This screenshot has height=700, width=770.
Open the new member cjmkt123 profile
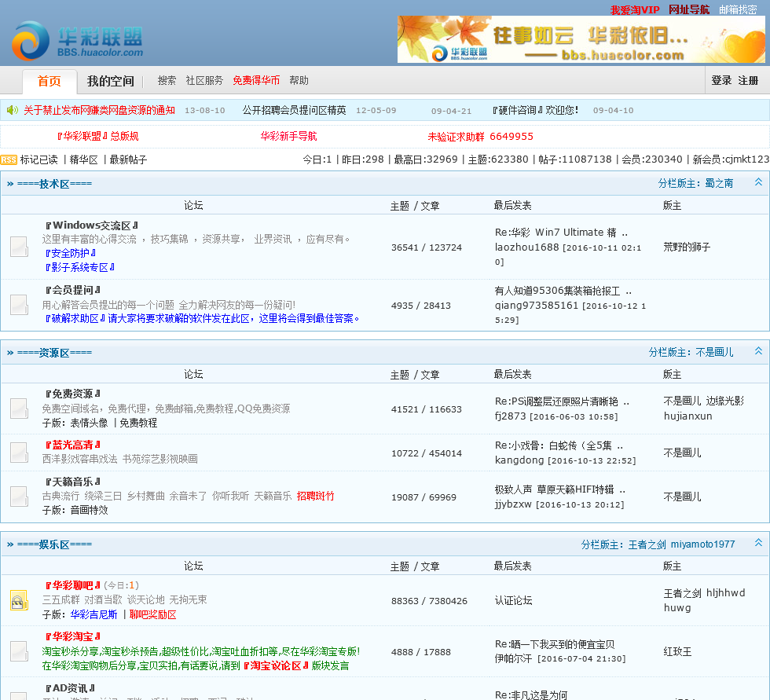point(746,159)
